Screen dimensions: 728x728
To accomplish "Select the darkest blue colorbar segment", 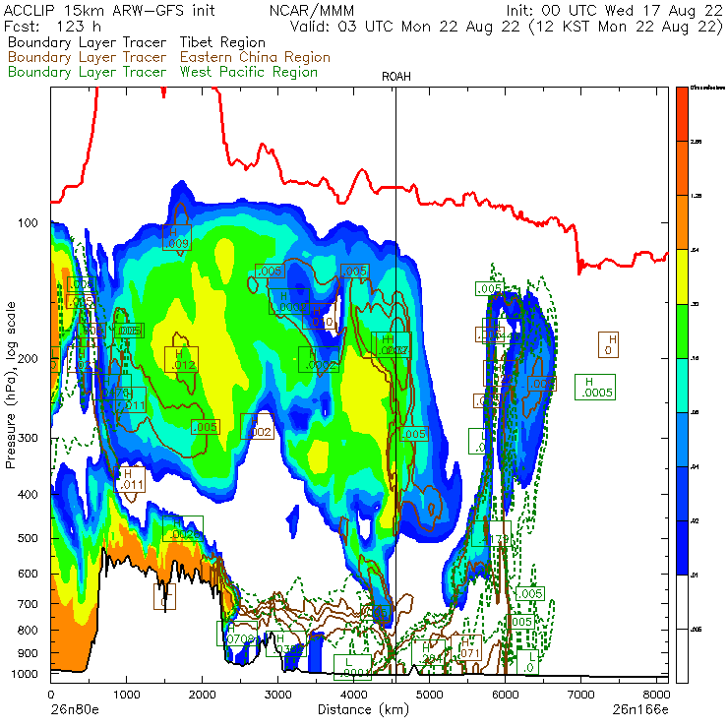I will point(682,548).
